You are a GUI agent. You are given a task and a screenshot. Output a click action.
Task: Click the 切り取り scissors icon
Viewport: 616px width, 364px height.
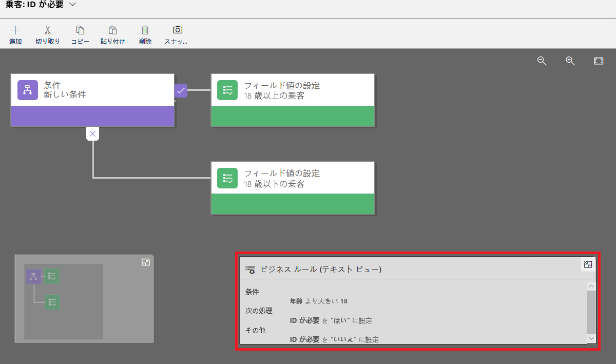point(48,30)
